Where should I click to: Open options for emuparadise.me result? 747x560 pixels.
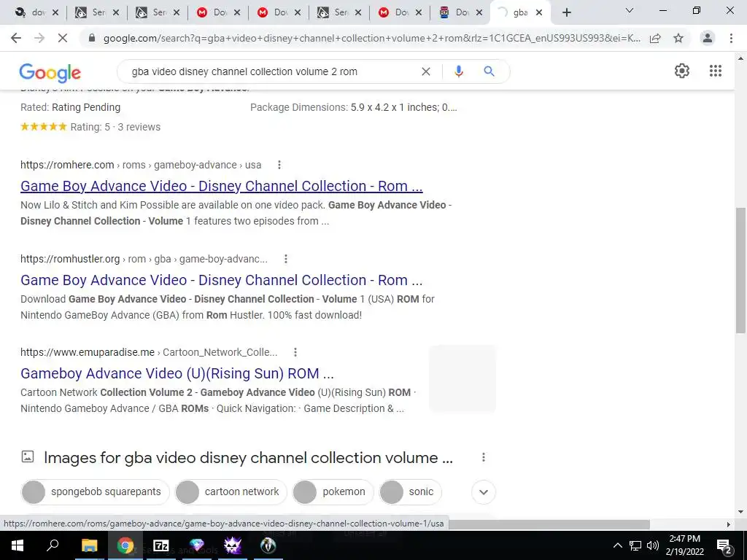click(x=295, y=352)
